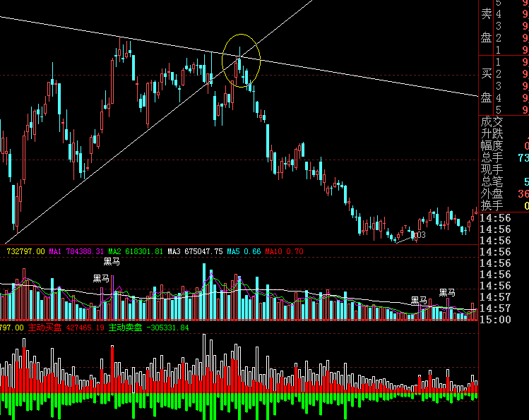Image resolution: width=529 pixels, height=420 pixels.
Task: Click the 成交 quote field label
Action: 492,121
